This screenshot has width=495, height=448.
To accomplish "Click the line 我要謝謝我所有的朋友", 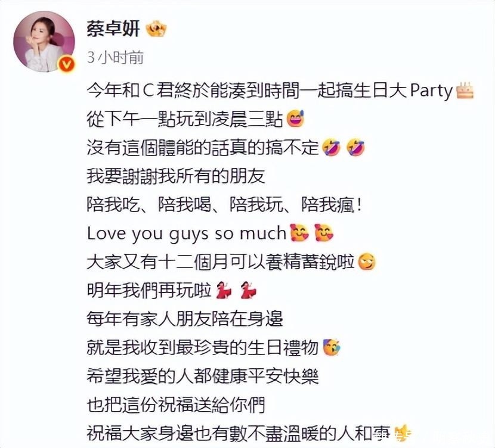I will [x=176, y=176].
